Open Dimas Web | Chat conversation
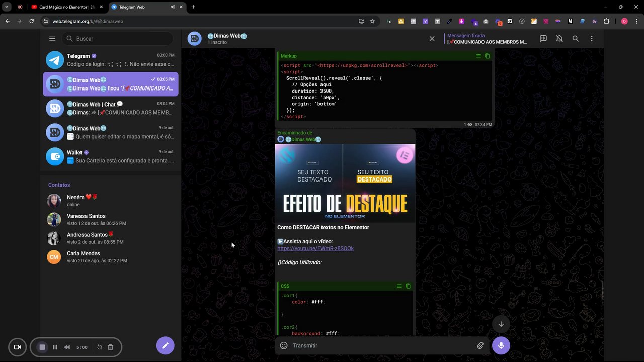The height and width of the screenshot is (362, 644). (x=111, y=108)
